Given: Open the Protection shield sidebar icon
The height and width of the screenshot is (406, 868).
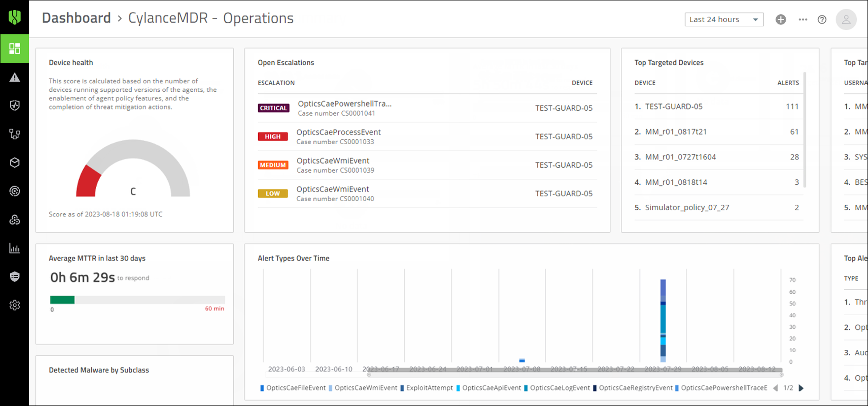Looking at the screenshot, I should pyautogui.click(x=15, y=106).
